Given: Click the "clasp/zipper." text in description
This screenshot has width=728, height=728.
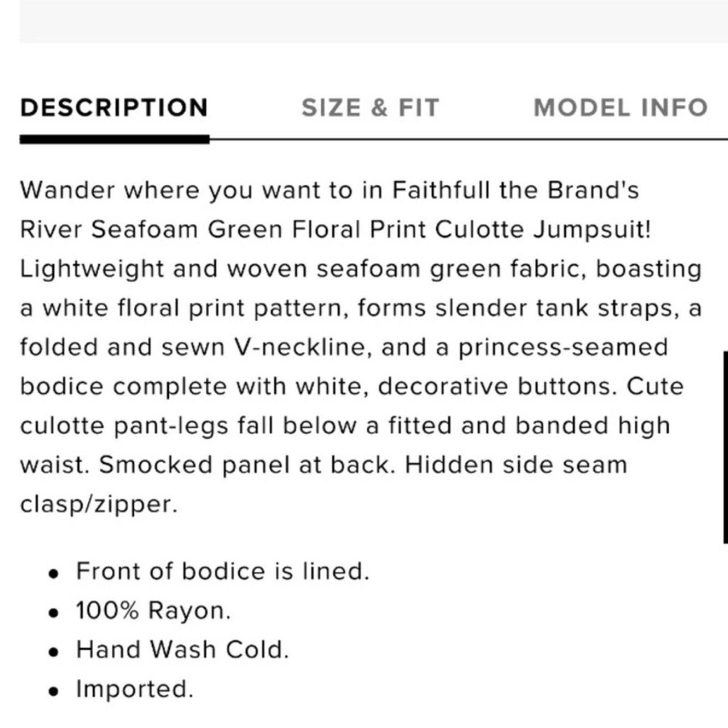Looking at the screenshot, I should [x=99, y=504].
